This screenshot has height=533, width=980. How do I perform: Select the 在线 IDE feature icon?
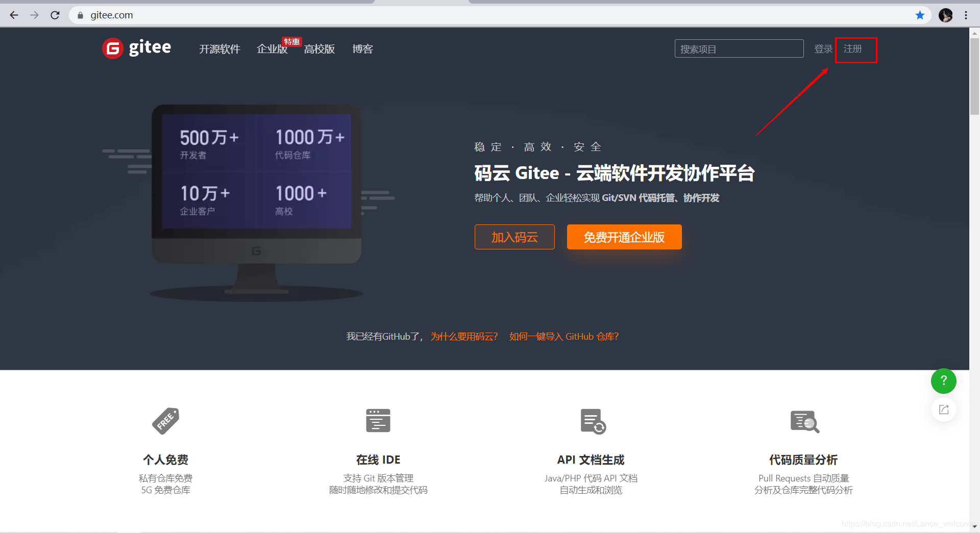coord(378,421)
